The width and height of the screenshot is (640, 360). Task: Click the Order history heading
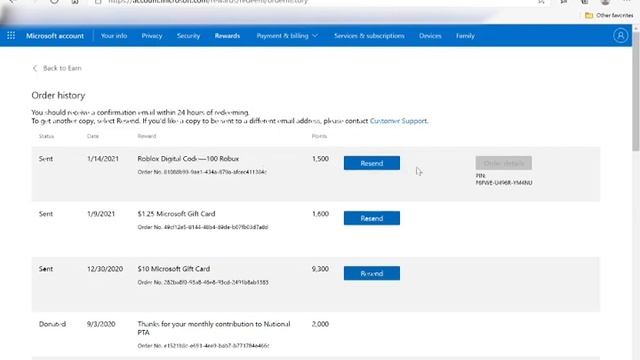tap(58, 96)
